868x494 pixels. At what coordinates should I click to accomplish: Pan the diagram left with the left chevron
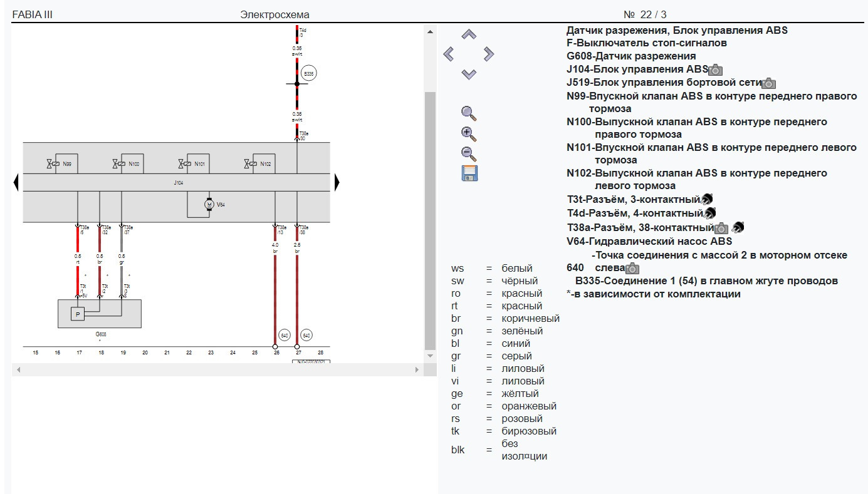(x=448, y=54)
